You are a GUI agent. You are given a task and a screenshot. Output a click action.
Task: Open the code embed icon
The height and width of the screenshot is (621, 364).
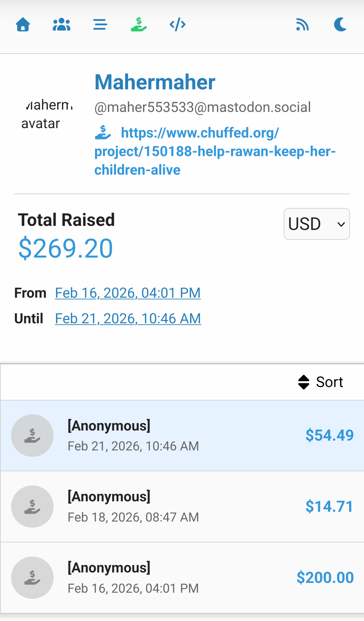pyautogui.click(x=178, y=25)
